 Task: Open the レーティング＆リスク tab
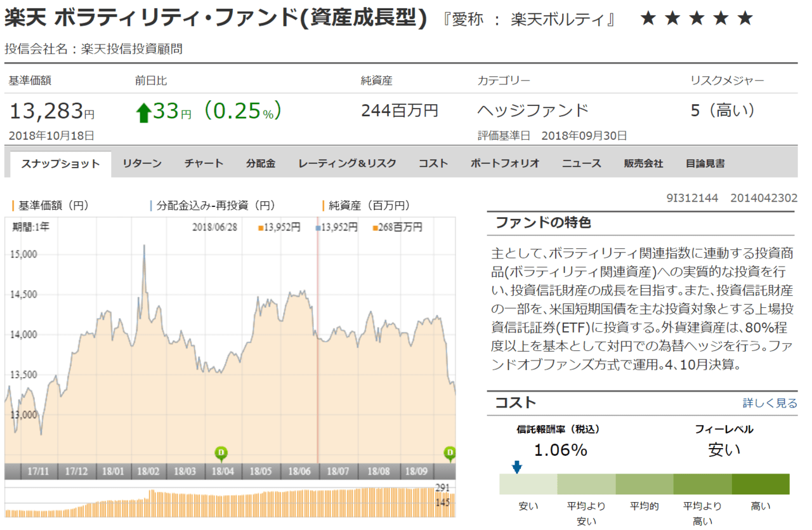[x=347, y=163]
